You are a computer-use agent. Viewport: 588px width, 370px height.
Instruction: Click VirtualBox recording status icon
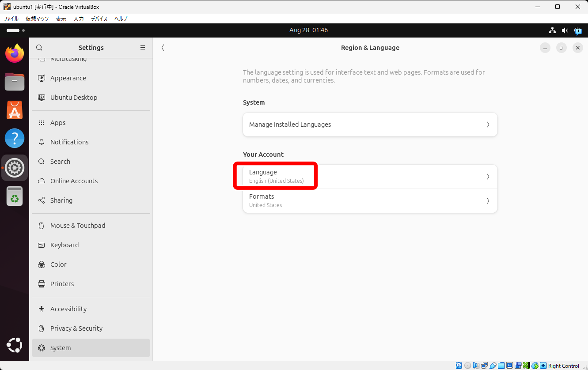(518, 366)
